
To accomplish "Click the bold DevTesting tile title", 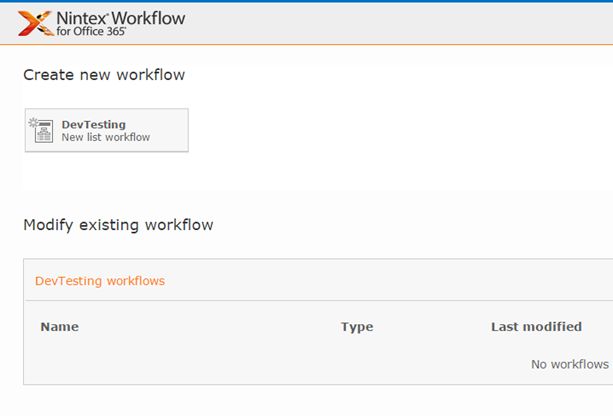I will click(x=94, y=124).
